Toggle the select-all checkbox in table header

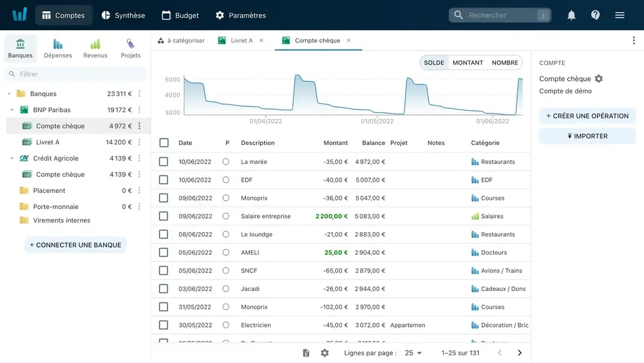(x=164, y=143)
